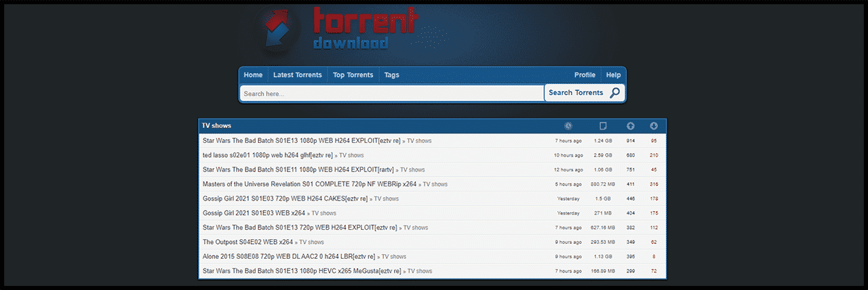The height and width of the screenshot is (290, 868).
Task: Click TV shows category beside The Outpost
Action: click(311, 242)
